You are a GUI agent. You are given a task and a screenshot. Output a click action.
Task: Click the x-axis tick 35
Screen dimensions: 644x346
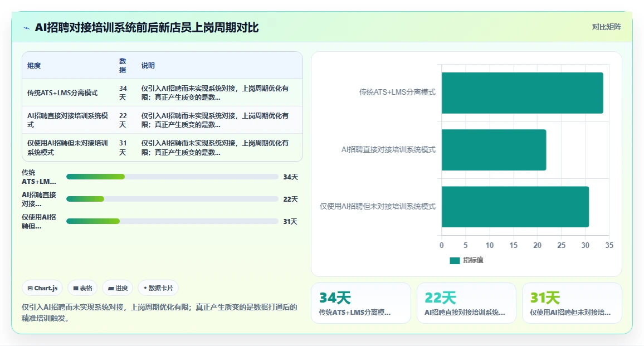pyautogui.click(x=609, y=245)
